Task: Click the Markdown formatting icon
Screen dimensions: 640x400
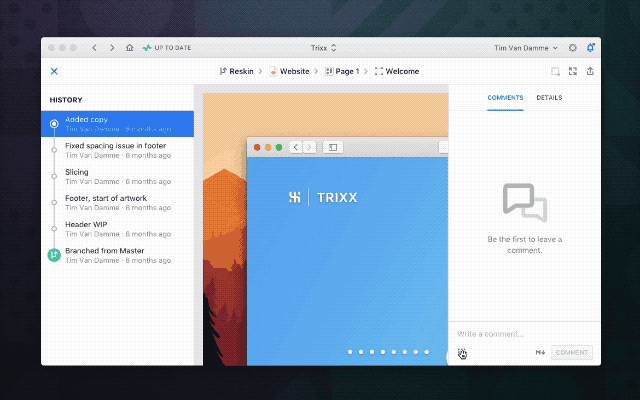Action: [x=540, y=352]
